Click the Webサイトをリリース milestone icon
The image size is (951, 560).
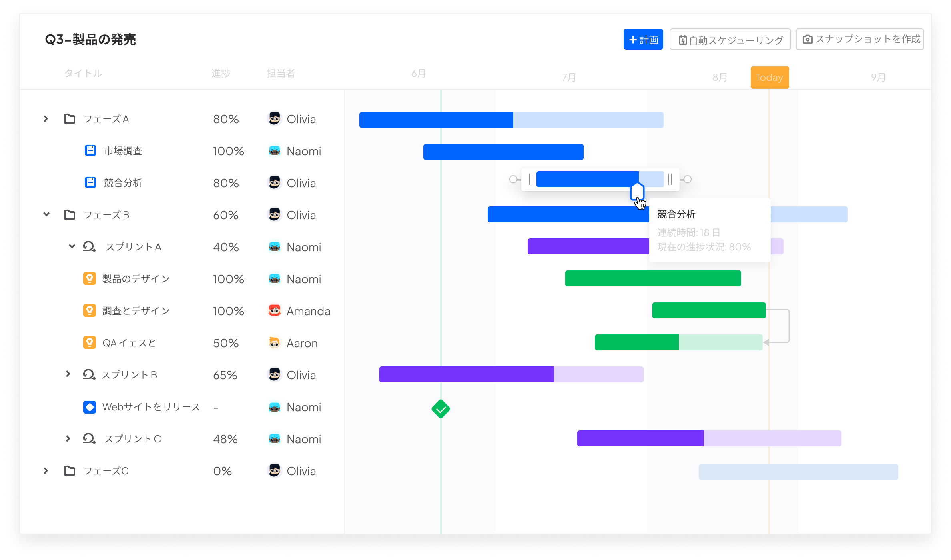pyautogui.click(x=90, y=407)
